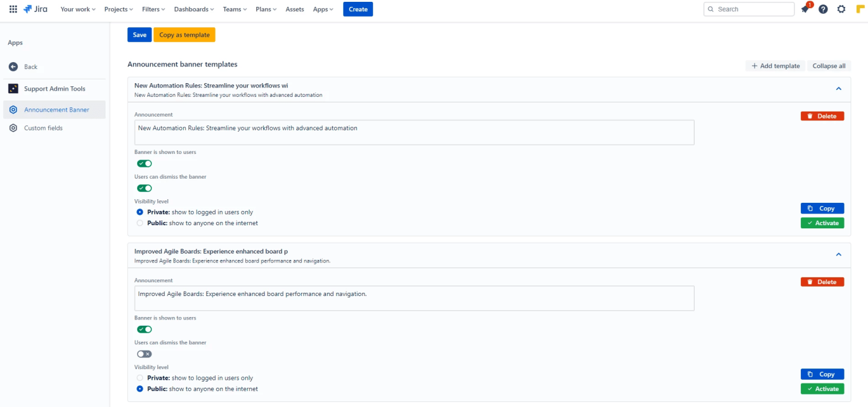This screenshot has width=868, height=407.
Task: Click the Custom fields sidebar icon
Action: coord(13,128)
